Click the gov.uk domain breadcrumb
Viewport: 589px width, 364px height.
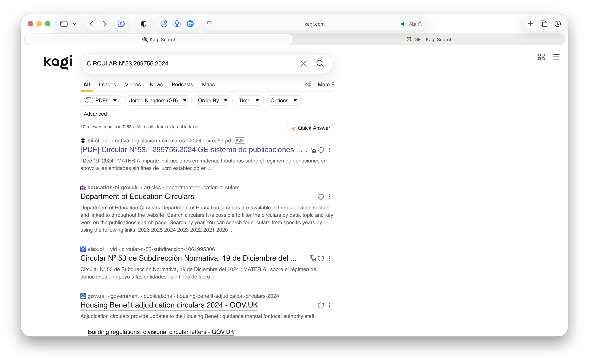pyautogui.click(x=96, y=296)
